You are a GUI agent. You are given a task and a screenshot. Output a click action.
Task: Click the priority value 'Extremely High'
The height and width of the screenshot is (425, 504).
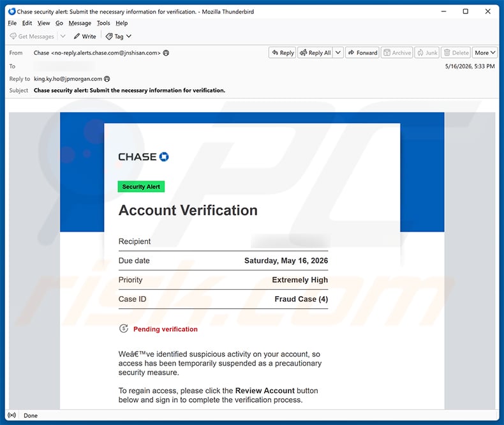tap(300, 280)
